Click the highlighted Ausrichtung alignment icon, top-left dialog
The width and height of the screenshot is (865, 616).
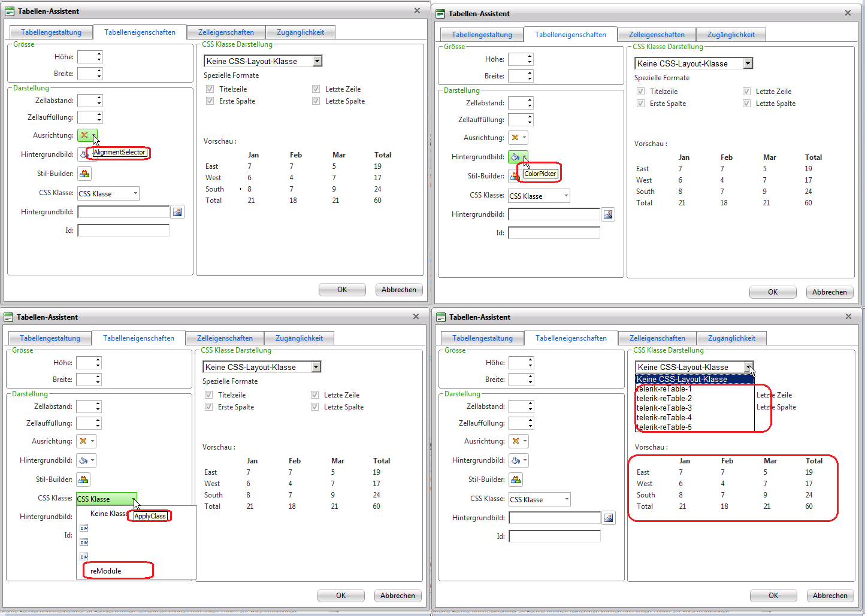point(87,135)
